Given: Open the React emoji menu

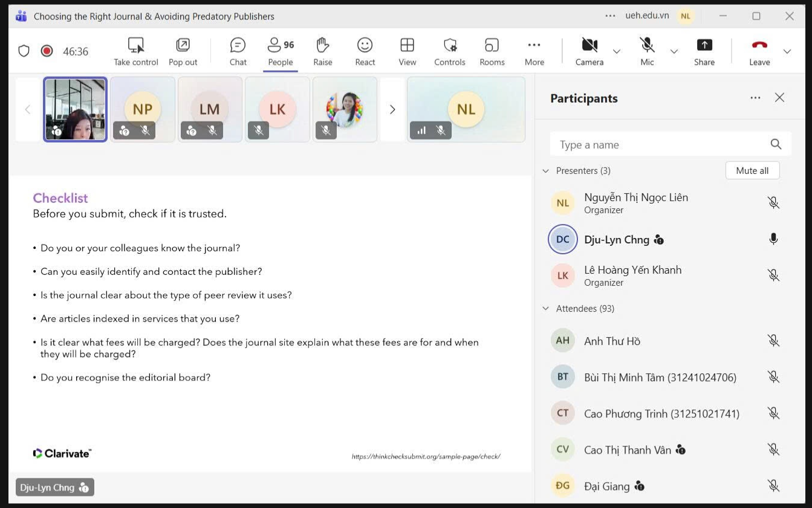Looking at the screenshot, I should click(x=365, y=51).
